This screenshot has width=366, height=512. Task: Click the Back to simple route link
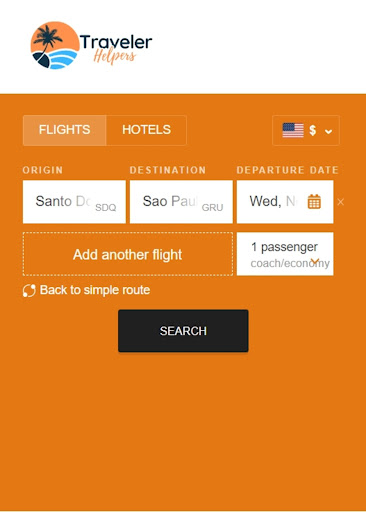(95, 290)
